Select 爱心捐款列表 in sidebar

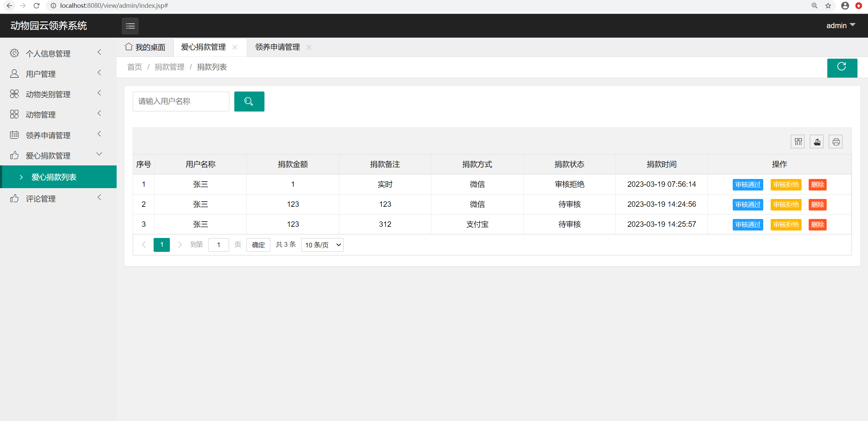click(54, 177)
